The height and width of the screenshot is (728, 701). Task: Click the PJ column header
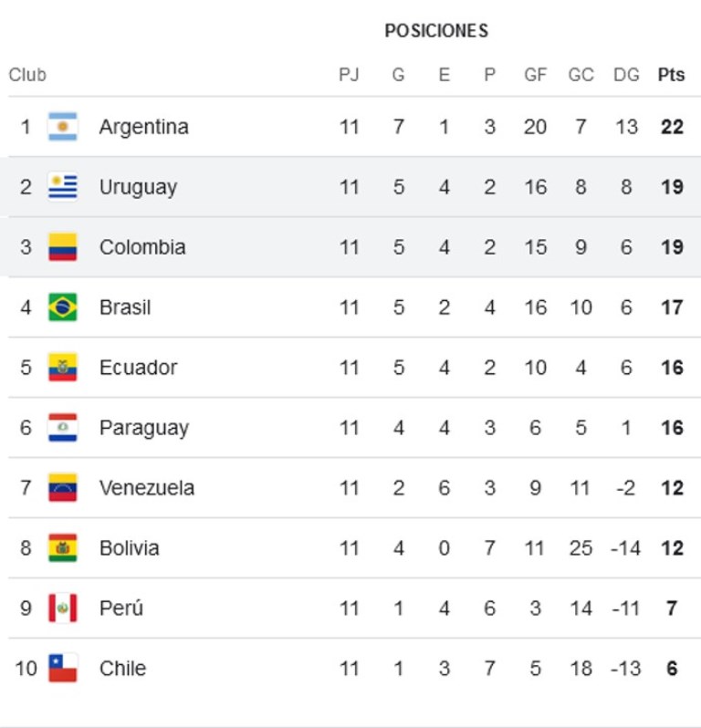pyautogui.click(x=349, y=75)
